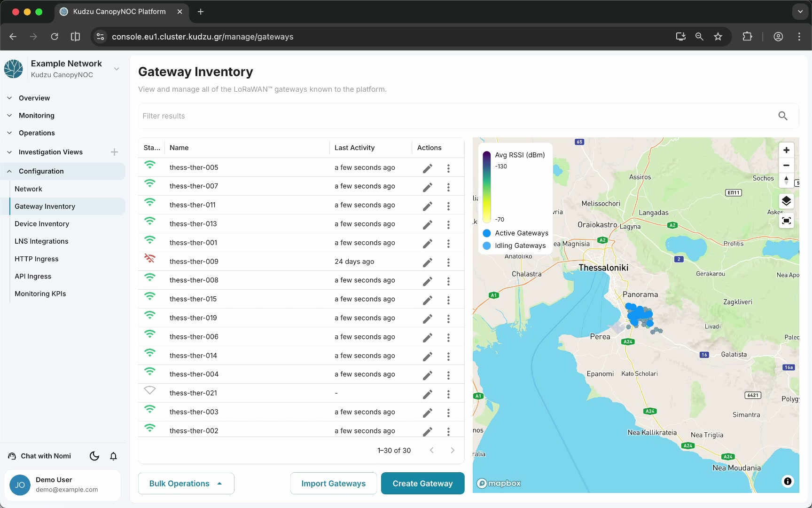Expand Investigation Views section
Viewport: 812px width, 508px height.
(x=51, y=152)
